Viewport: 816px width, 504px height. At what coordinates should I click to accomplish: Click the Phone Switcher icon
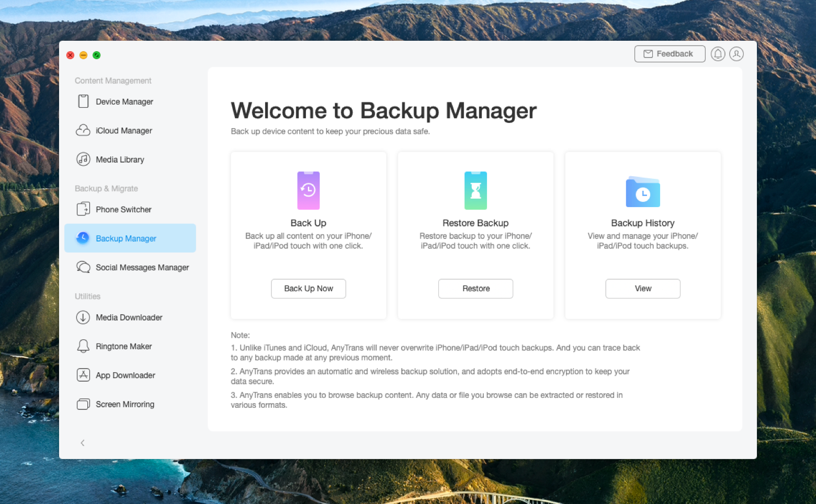click(x=83, y=209)
